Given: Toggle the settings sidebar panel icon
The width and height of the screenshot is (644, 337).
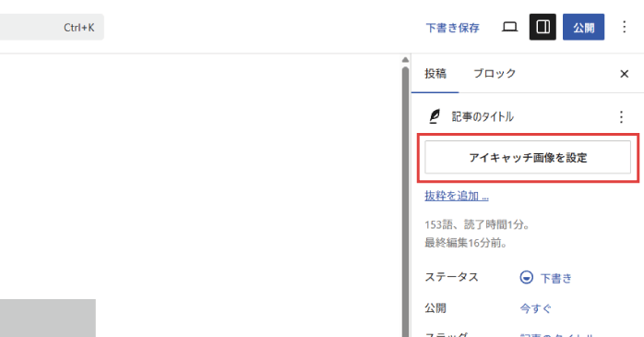Looking at the screenshot, I should click(543, 27).
